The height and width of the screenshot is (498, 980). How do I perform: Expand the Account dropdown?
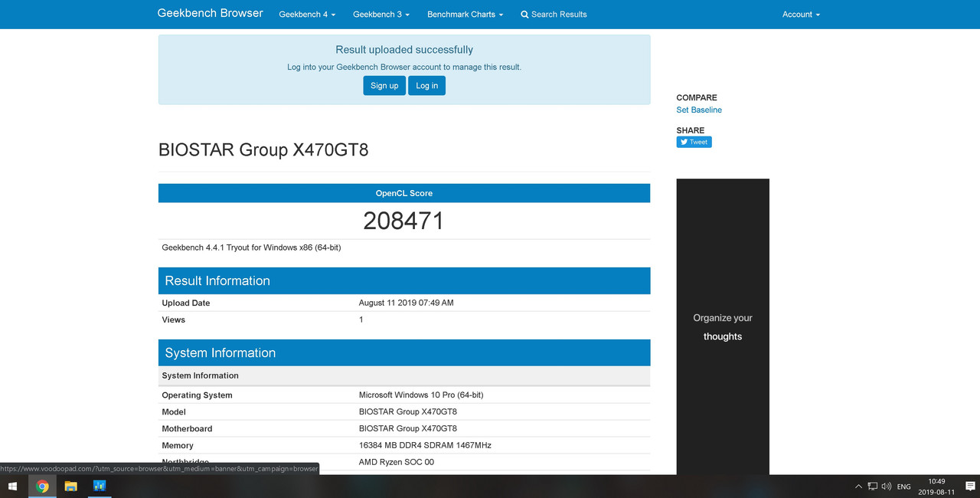801,15
